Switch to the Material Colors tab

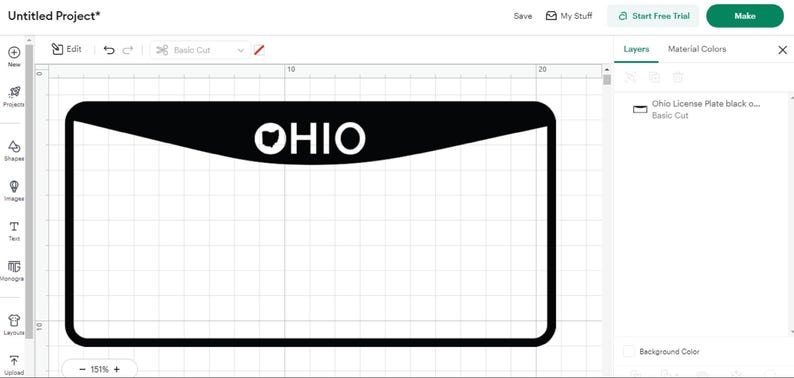coord(697,49)
